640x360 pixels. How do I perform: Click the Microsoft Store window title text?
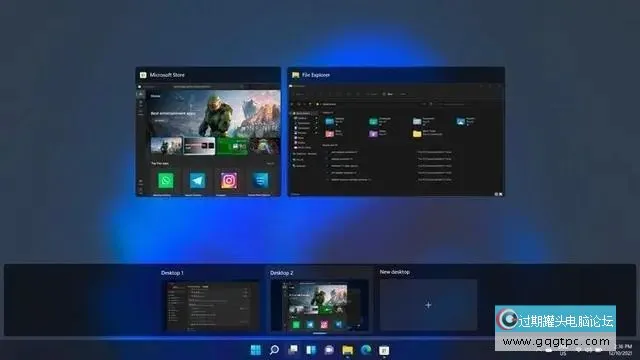167,75
